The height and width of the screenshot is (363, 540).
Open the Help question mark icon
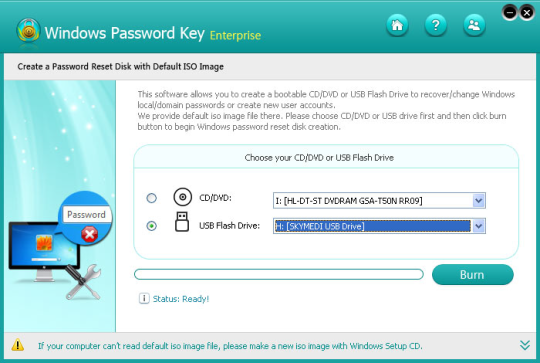(436, 25)
